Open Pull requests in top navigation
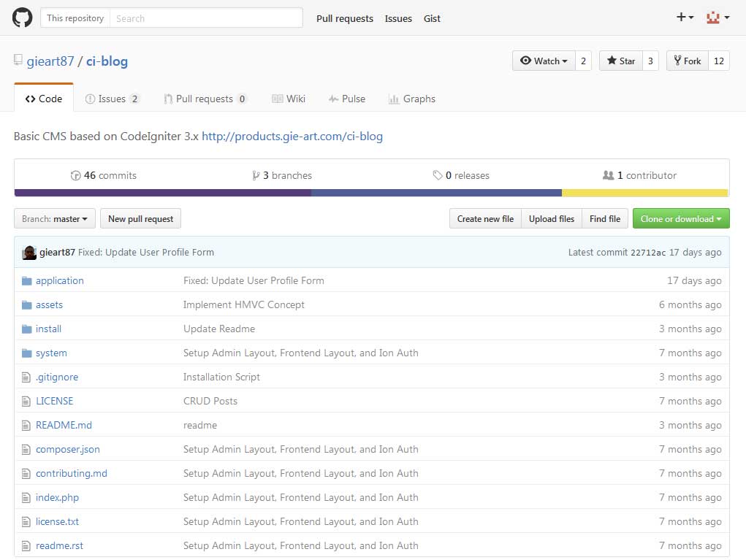Screen dimensions: 746x560 pos(344,18)
